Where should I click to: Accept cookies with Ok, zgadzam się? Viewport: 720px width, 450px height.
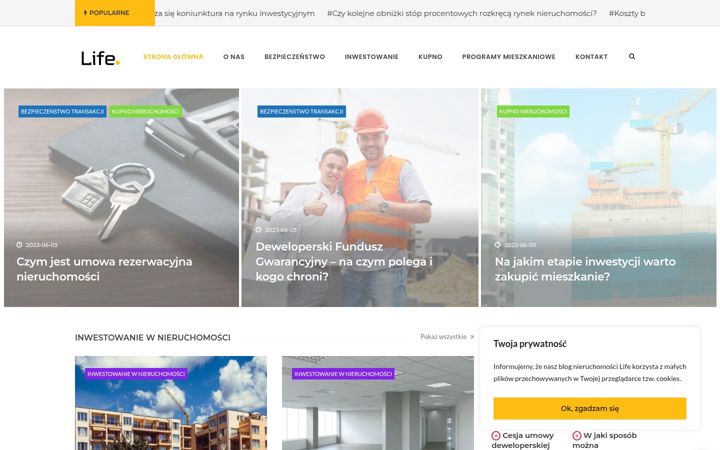[x=590, y=408]
